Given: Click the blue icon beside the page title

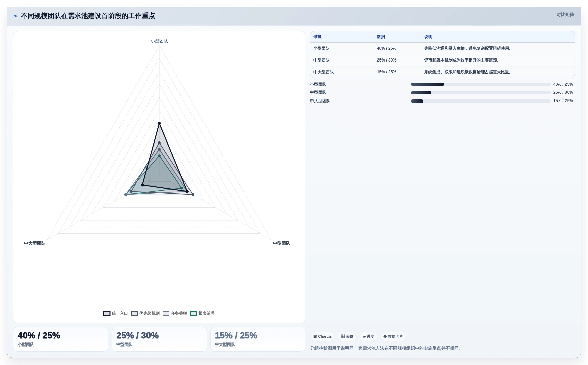Looking at the screenshot, I should 15,16.
